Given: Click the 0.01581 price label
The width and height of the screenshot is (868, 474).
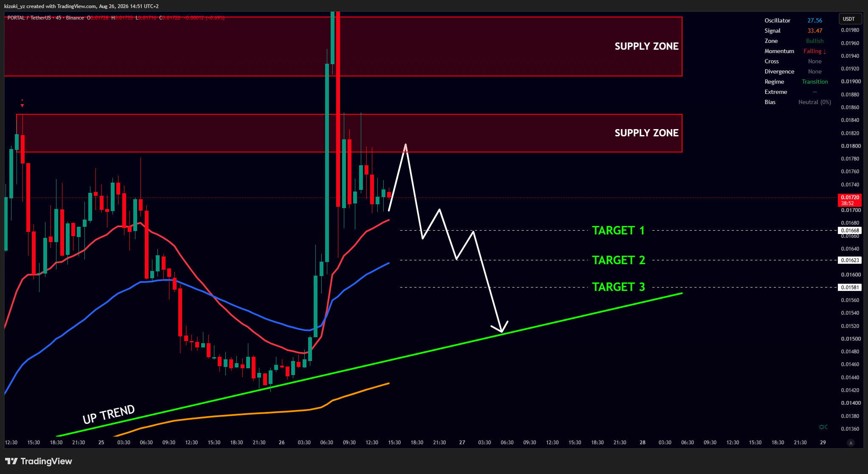Looking at the screenshot, I should 850,288.
